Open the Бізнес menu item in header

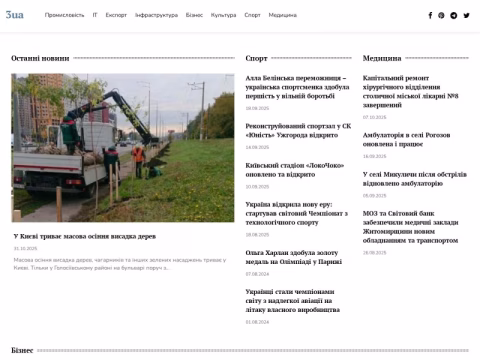(194, 15)
